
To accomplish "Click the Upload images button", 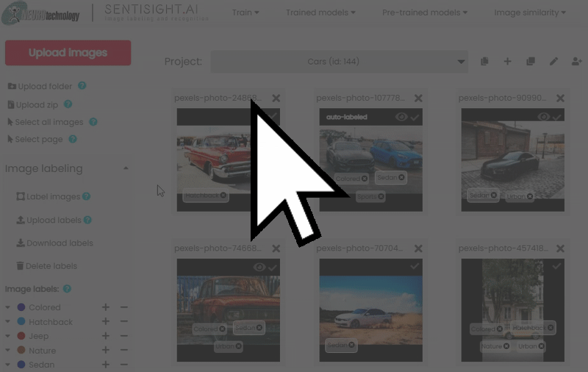I will (68, 53).
